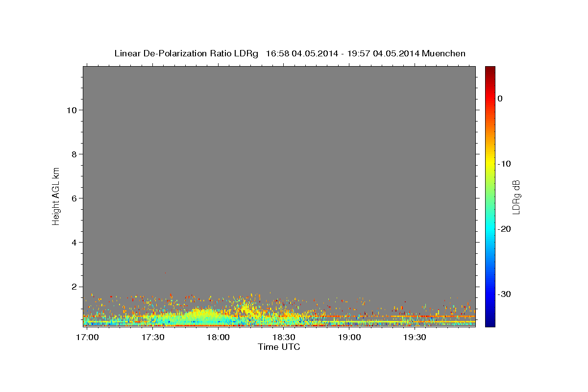Image resolution: width=588 pixels, height=392 pixels.
Task: Click the 'LDRg dB' colorbar label
Action: (516, 196)
